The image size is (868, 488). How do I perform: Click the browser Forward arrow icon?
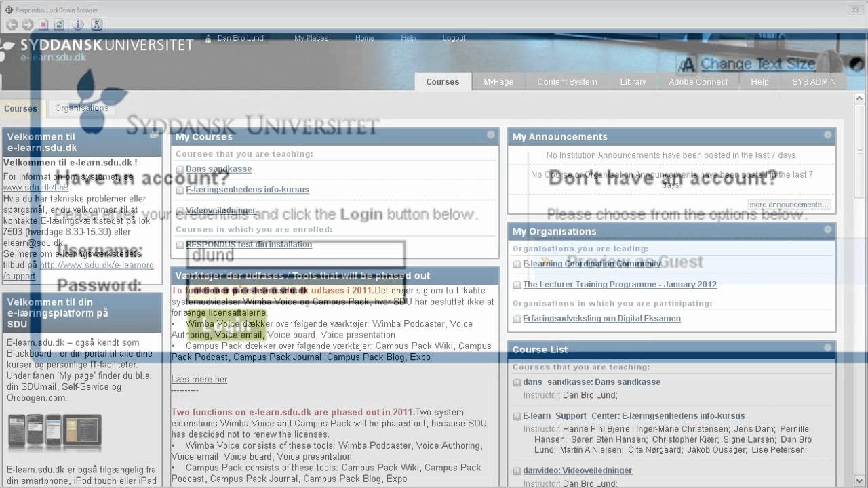click(27, 24)
